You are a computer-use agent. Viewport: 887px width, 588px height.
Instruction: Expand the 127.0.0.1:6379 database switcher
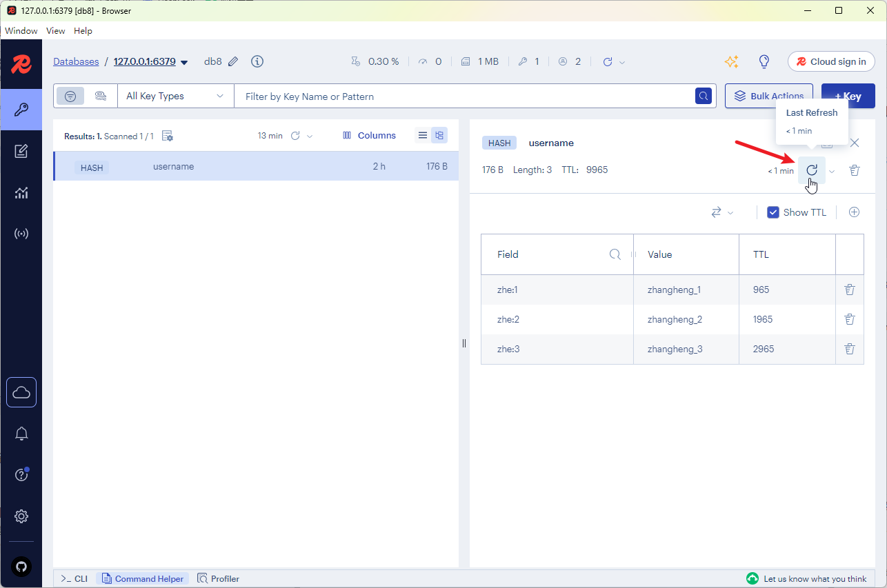point(184,62)
